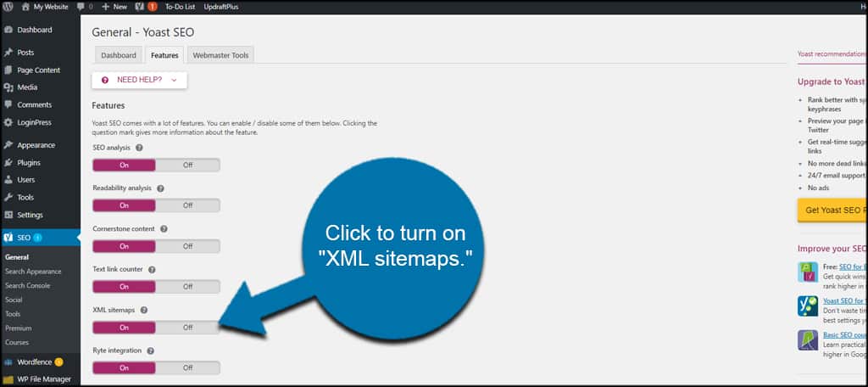The height and width of the screenshot is (387, 868).
Task: Select the Features tab
Action: [164, 55]
